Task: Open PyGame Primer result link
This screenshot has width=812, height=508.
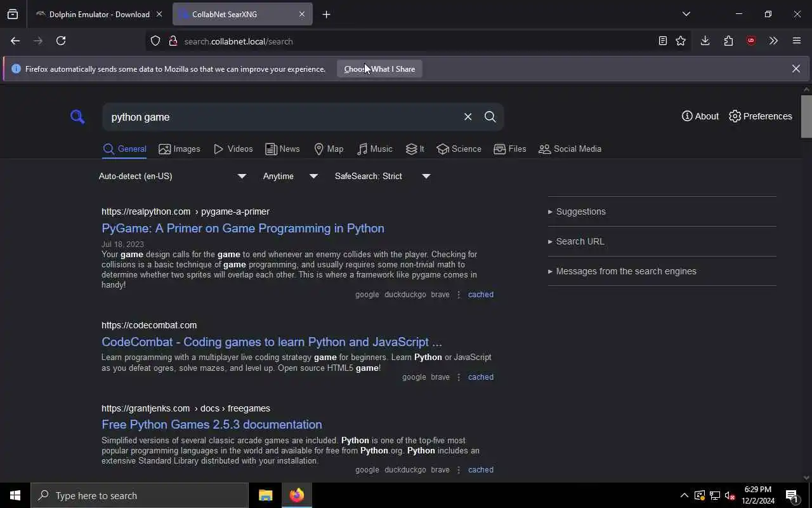Action: click(243, 228)
